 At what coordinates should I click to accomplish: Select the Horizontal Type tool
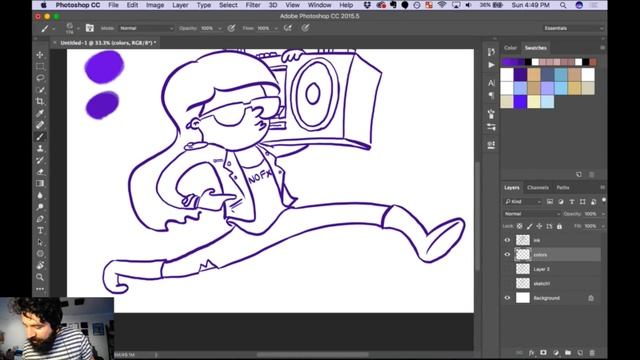tap(40, 231)
